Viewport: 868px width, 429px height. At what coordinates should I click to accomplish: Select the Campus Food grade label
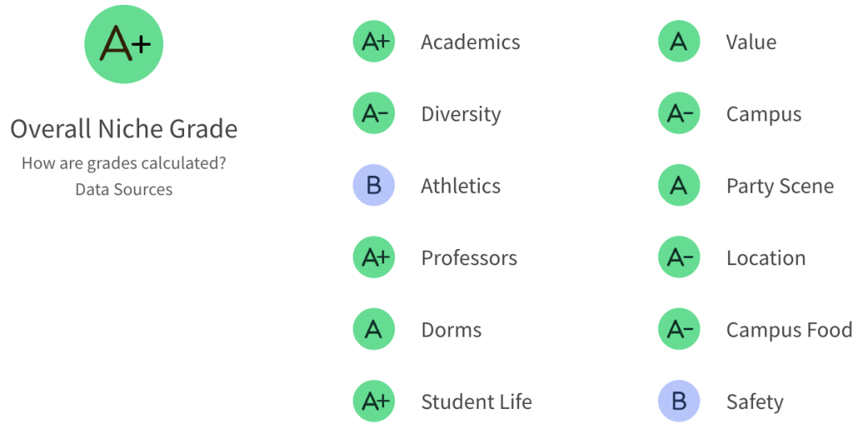point(789,330)
